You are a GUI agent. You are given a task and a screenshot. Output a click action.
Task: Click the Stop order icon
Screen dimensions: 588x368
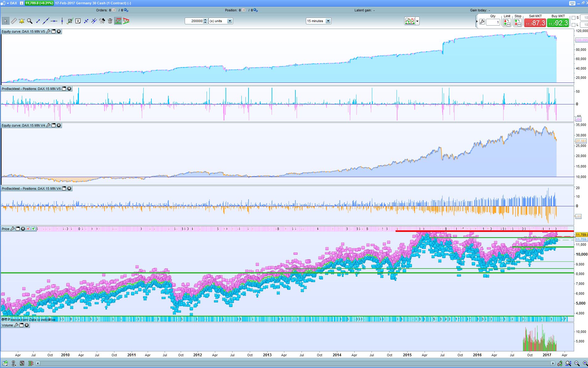click(x=518, y=22)
